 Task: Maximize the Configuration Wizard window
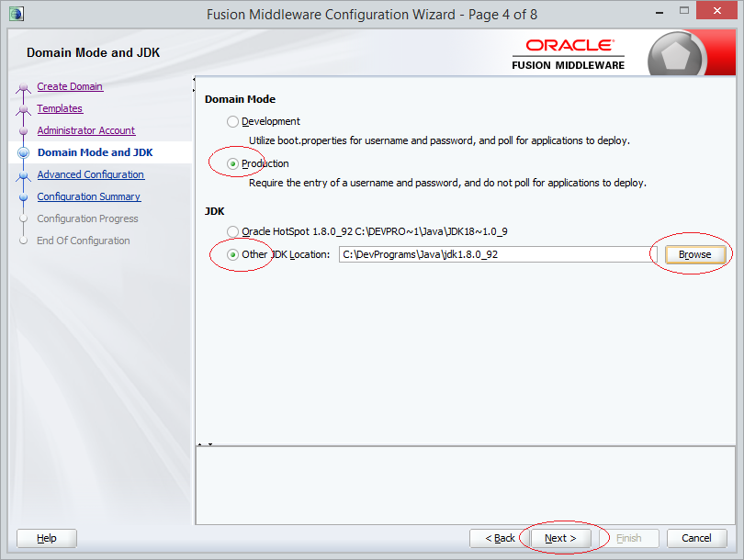tap(683, 10)
